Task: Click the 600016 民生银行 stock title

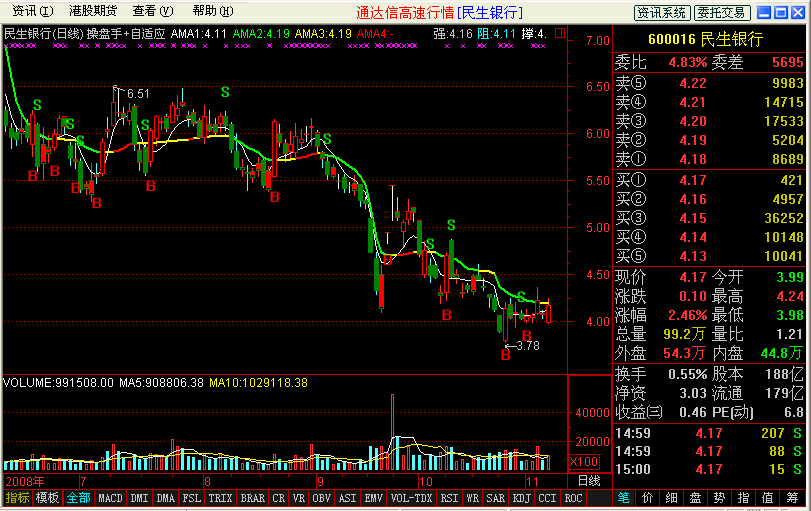Action: [x=705, y=39]
